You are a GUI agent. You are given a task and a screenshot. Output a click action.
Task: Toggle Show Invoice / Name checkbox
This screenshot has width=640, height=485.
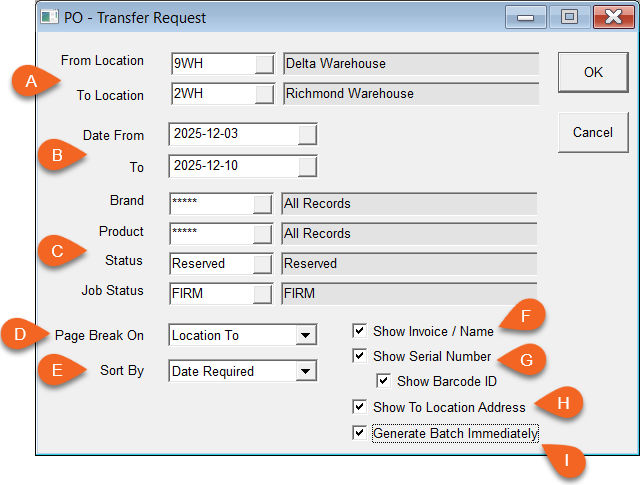pos(359,331)
